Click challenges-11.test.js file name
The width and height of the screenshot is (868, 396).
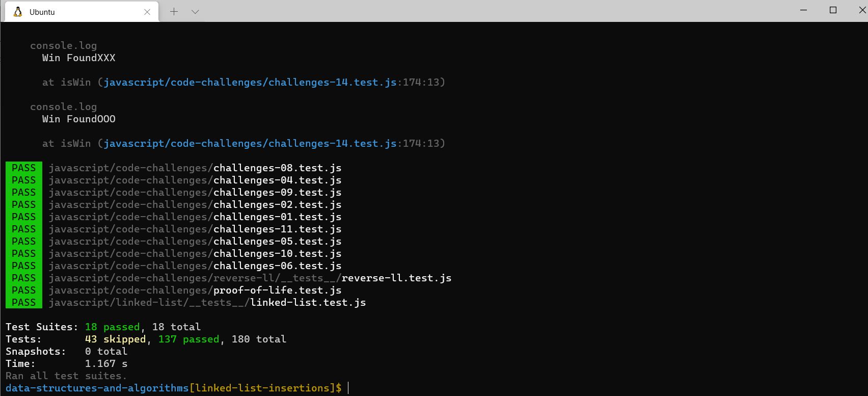[x=277, y=229]
